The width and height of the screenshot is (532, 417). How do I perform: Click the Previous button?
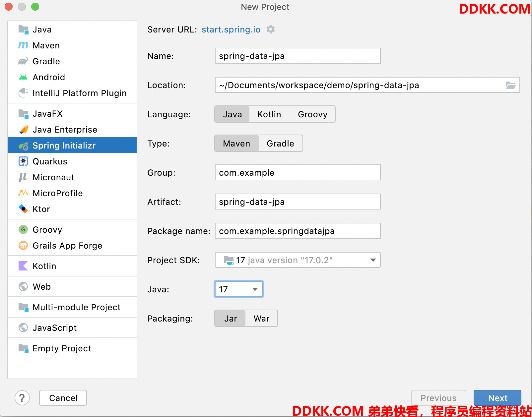(438, 398)
